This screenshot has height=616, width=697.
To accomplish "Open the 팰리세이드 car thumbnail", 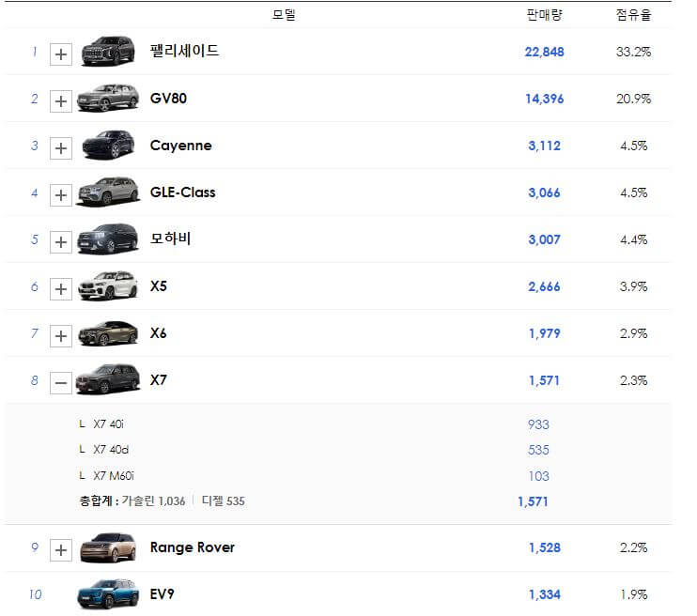I will pyautogui.click(x=108, y=51).
